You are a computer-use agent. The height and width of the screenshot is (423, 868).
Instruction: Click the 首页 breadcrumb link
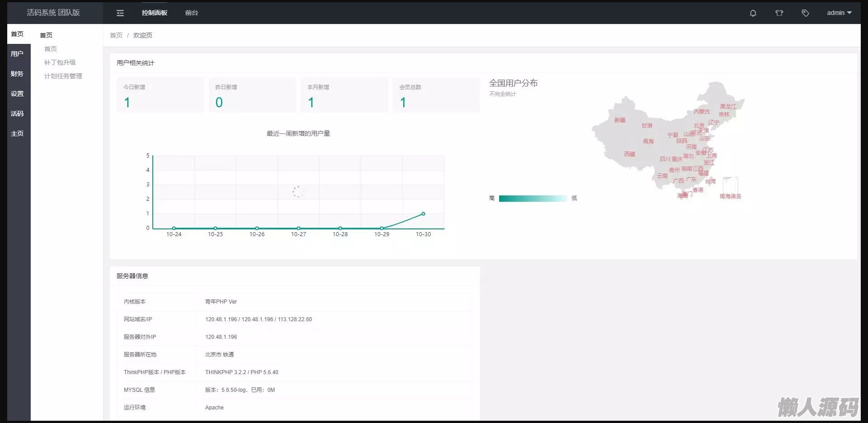click(116, 35)
